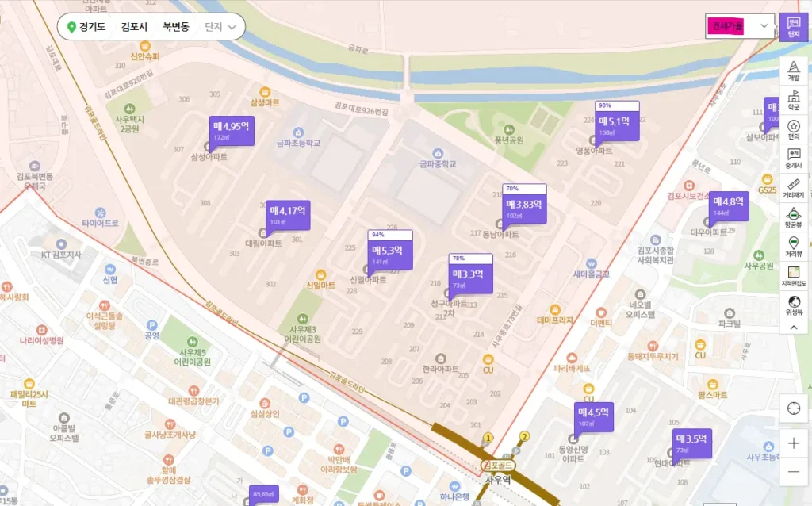This screenshot has height=506, width=812.
Task: Activate the 거리재기 distance ruler tool
Action: pos(793,187)
